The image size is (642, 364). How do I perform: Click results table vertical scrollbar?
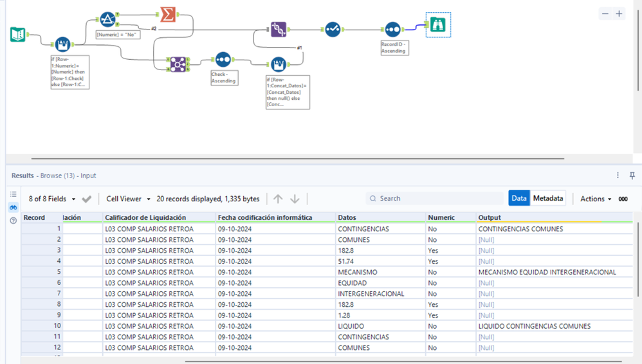pos(637,259)
